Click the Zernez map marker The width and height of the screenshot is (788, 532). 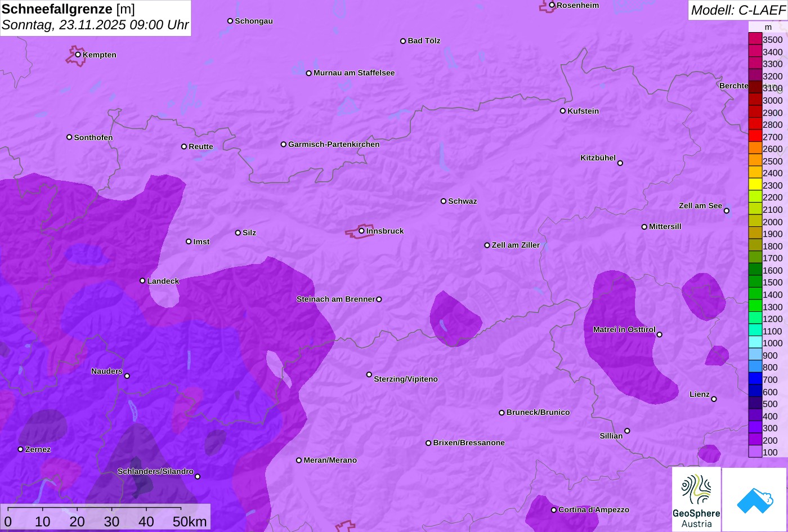21,449
